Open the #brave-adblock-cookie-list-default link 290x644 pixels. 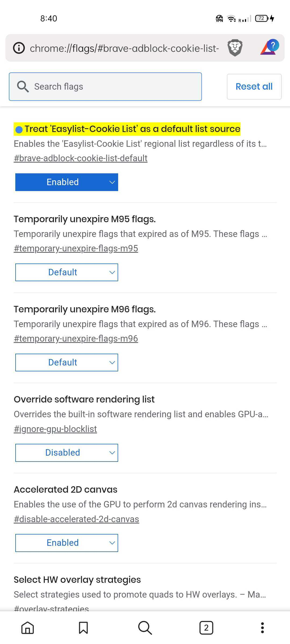[x=80, y=158]
